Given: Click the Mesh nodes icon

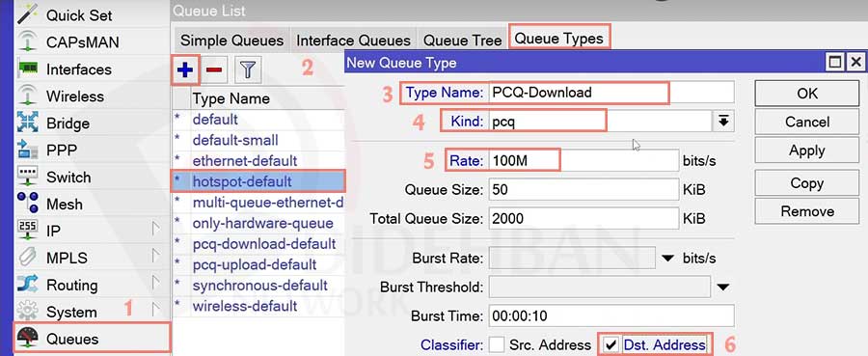Looking at the screenshot, I should tap(27, 204).
